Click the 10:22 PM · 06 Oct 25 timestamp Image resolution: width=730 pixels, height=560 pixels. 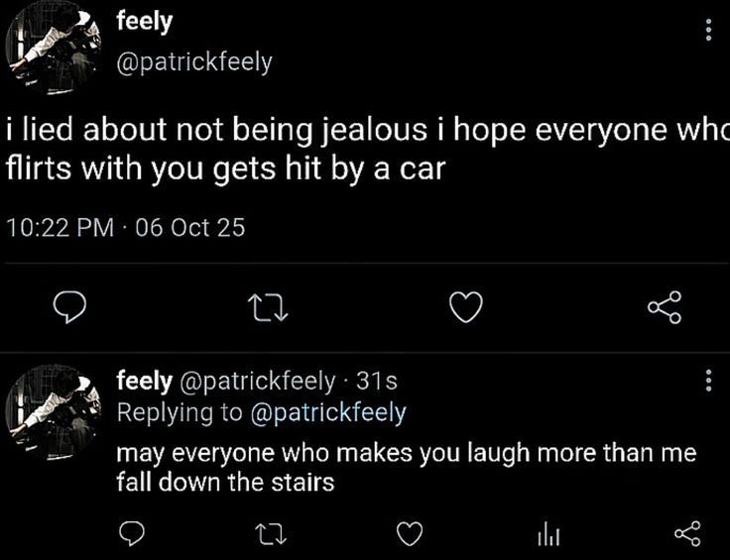coord(125,227)
